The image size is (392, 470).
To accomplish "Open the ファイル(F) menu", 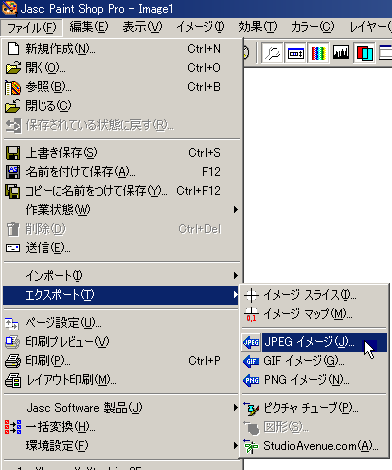I will tap(32, 27).
